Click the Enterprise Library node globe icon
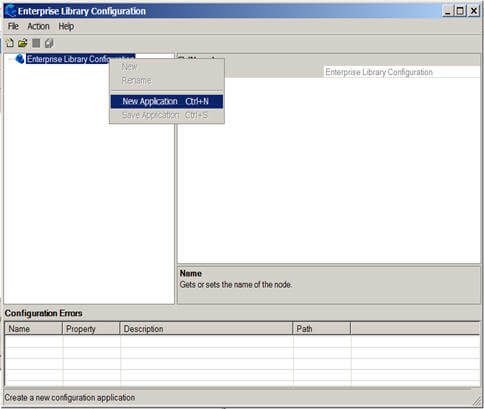Viewport: 484px width, 409px height. coord(20,59)
